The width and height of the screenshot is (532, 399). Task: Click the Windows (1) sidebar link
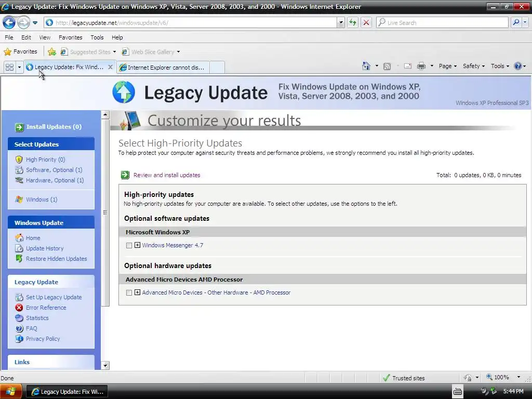(x=42, y=199)
